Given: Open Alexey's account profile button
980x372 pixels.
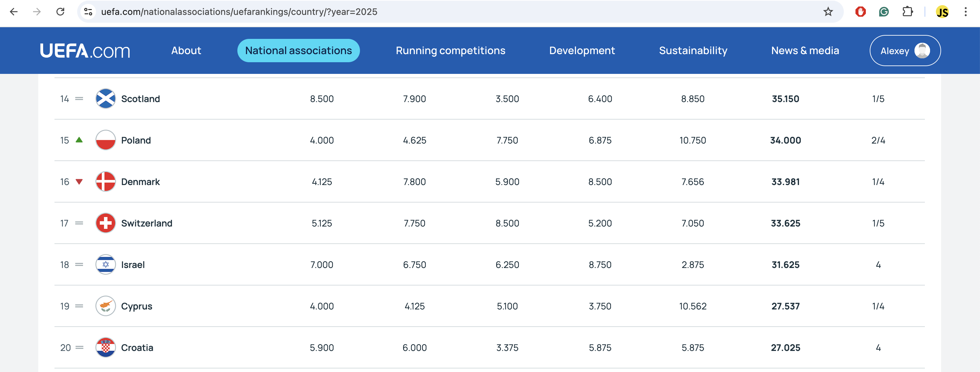Looking at the screenshot, I should click(905, 51).
